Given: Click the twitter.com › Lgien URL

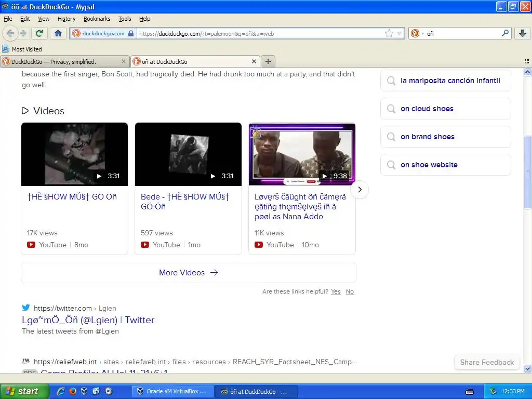Looking at the screenshot, I should 75,308.
